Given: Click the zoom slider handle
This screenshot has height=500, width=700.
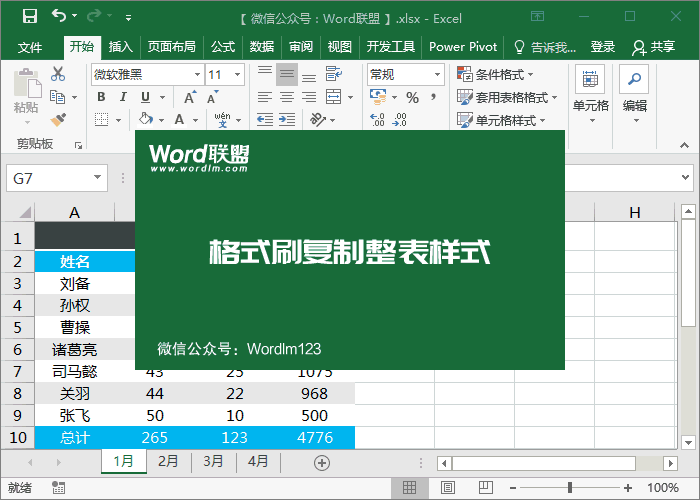Looking at the screenshot, I should pyautogui.click(x=570, y=488).
